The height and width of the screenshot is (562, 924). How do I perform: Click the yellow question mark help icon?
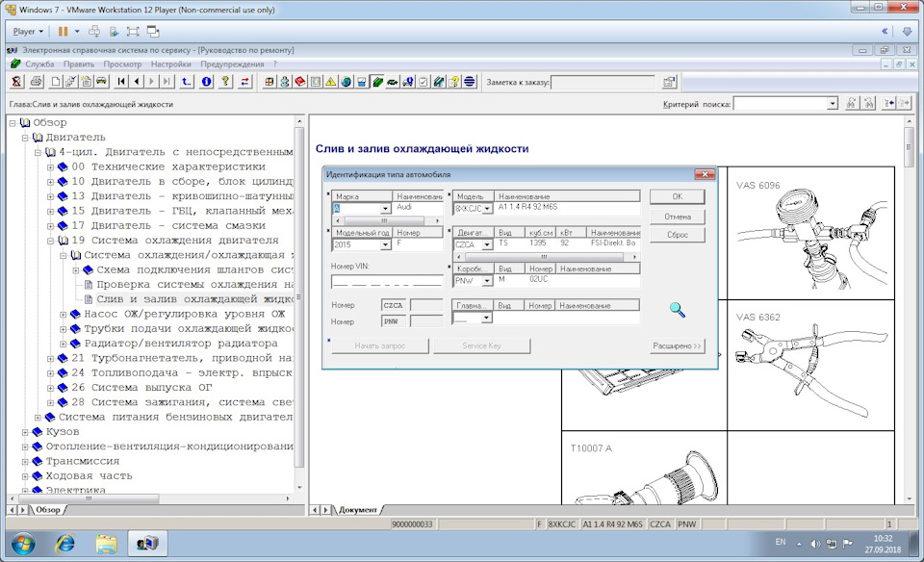[x=225, y=82]
